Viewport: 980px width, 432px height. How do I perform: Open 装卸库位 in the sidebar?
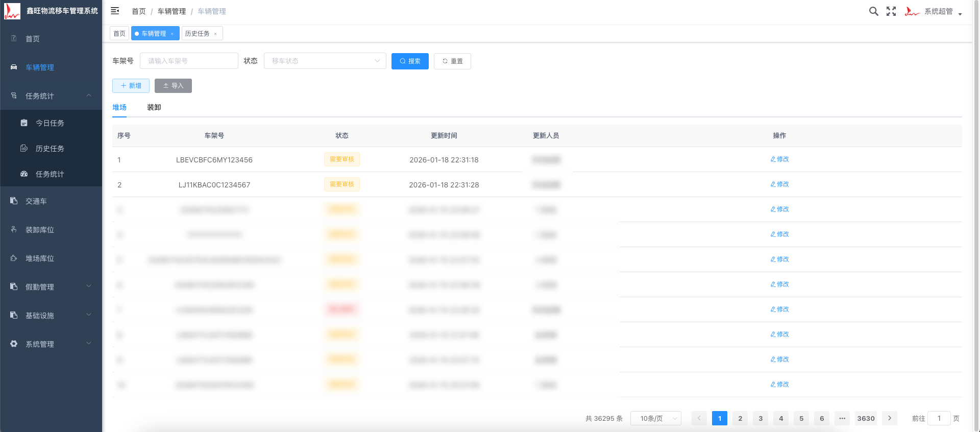51,230
